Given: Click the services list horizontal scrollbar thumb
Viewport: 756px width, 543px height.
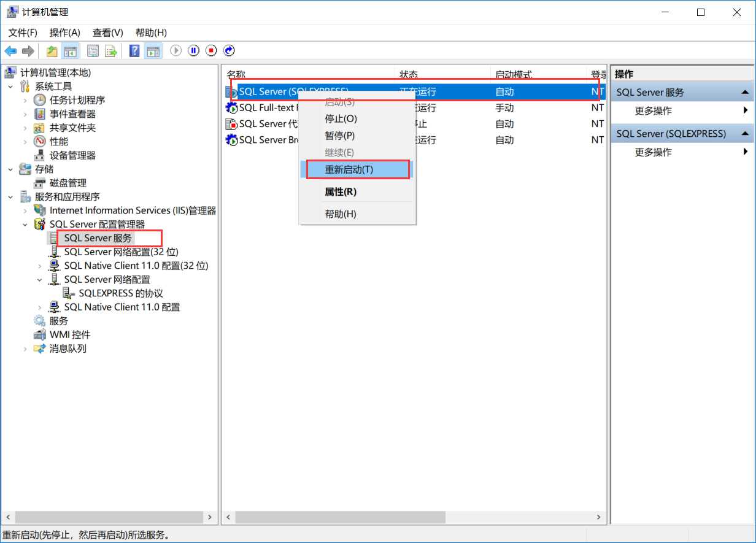Looking at the screenshot, I should [x=341, y=517].
